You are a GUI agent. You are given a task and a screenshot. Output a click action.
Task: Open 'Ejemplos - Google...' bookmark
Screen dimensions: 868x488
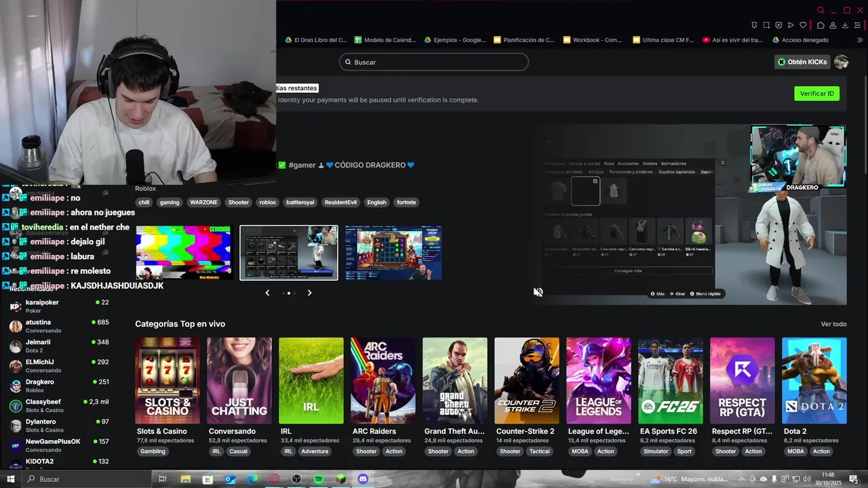pyautogui.click(x=455, y=40)
